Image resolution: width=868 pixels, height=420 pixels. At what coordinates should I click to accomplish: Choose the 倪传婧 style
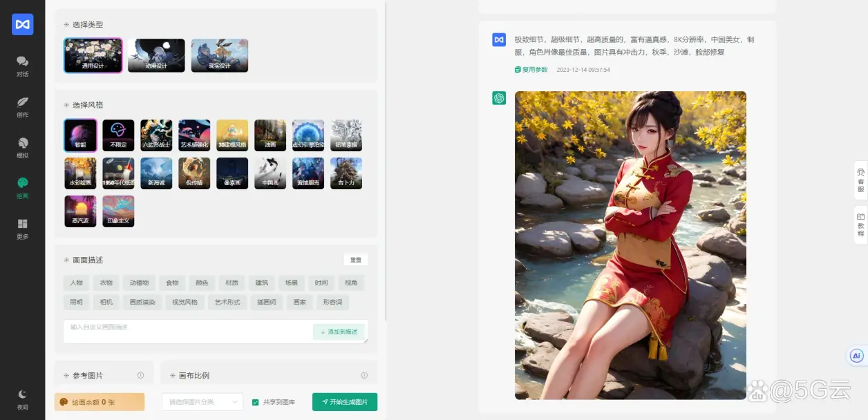click(x=194, y=173)
